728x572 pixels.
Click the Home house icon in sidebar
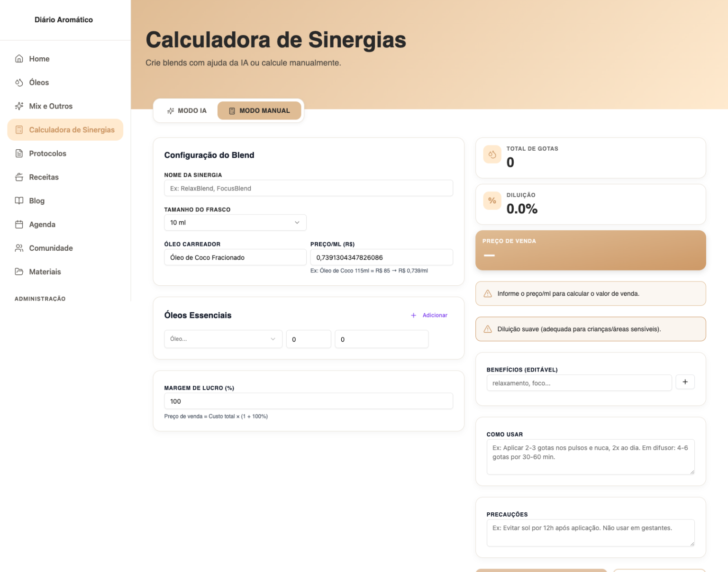[x=19, y=59]
